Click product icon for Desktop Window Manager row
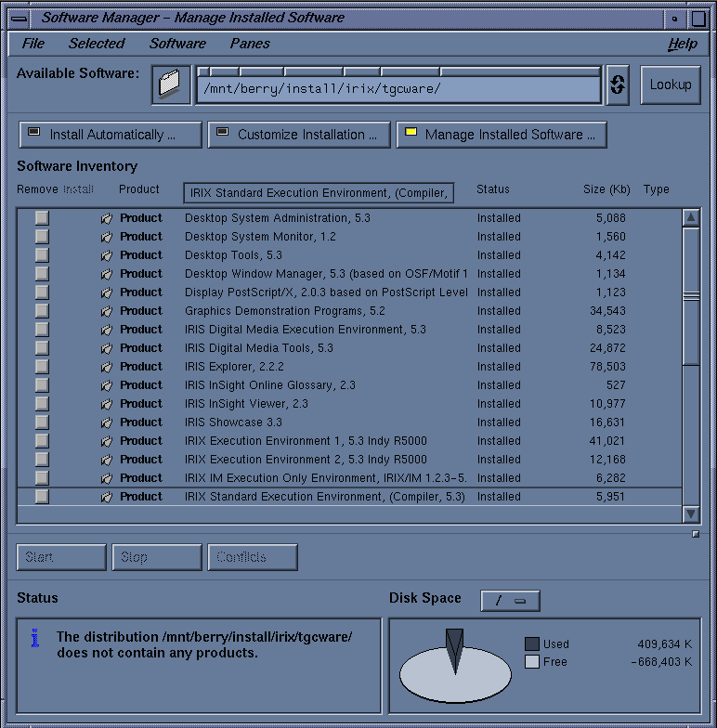717x728 pixels. click(x=107, y=274)
